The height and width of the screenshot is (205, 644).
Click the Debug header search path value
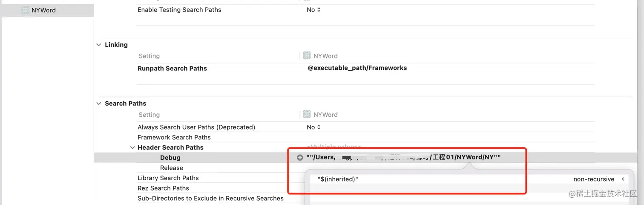click(x=403, y=158)
